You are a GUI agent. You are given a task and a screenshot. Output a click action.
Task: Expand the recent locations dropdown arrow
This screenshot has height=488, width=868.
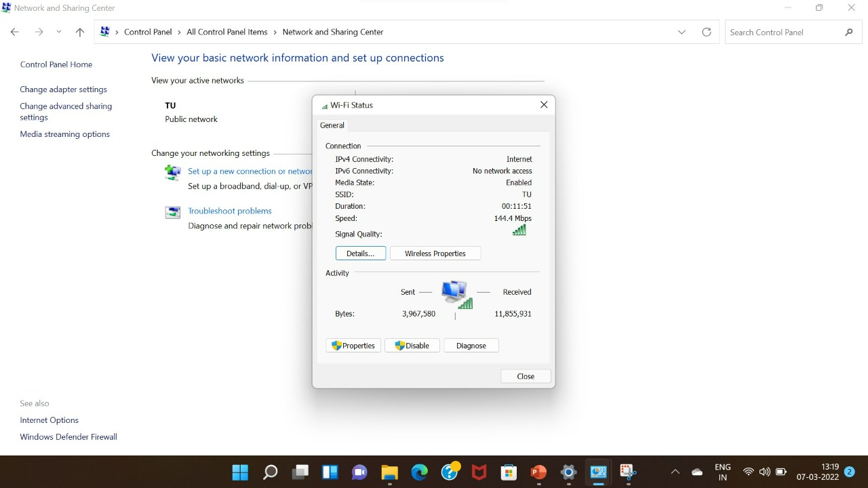click(59, 32)
